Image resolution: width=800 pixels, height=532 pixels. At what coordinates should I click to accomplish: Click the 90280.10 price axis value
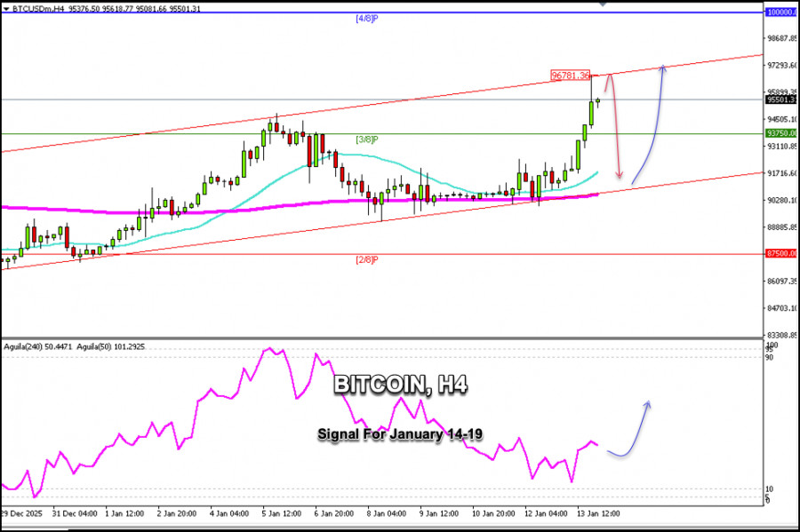[x=782, y=200]
